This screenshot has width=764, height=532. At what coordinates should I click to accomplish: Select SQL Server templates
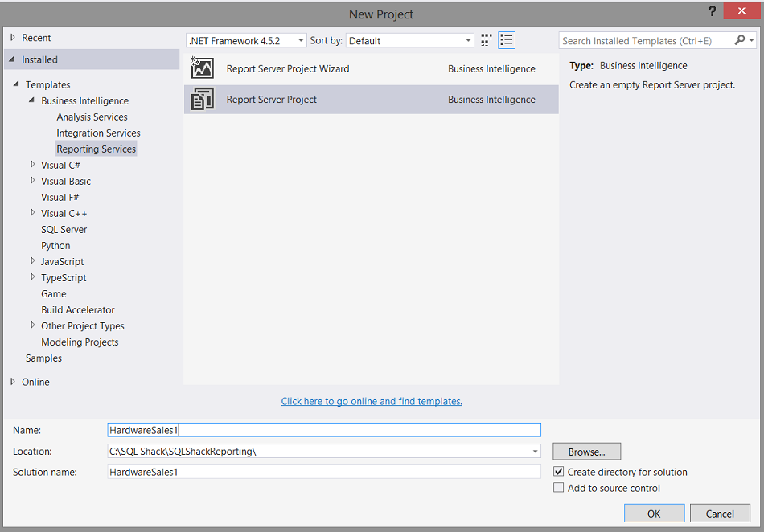64,229
